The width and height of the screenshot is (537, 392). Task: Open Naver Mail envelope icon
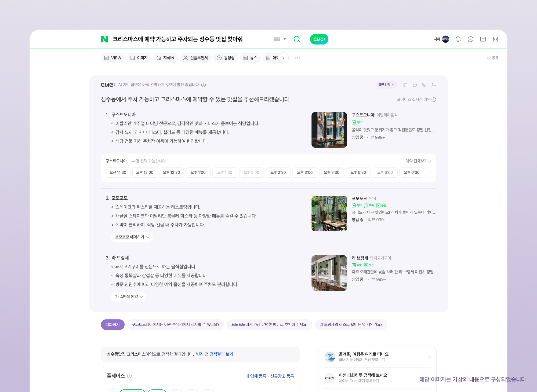[x=483, y=39]
